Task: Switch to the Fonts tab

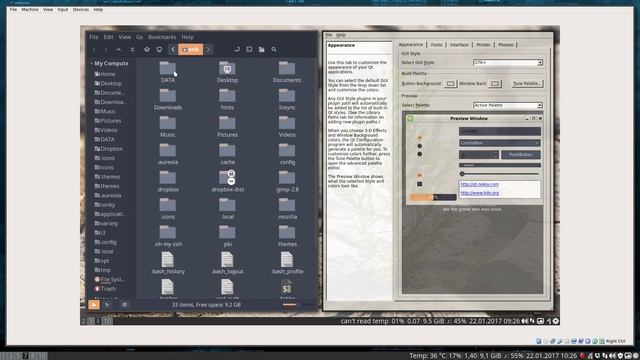Action: tap(436, 45)
